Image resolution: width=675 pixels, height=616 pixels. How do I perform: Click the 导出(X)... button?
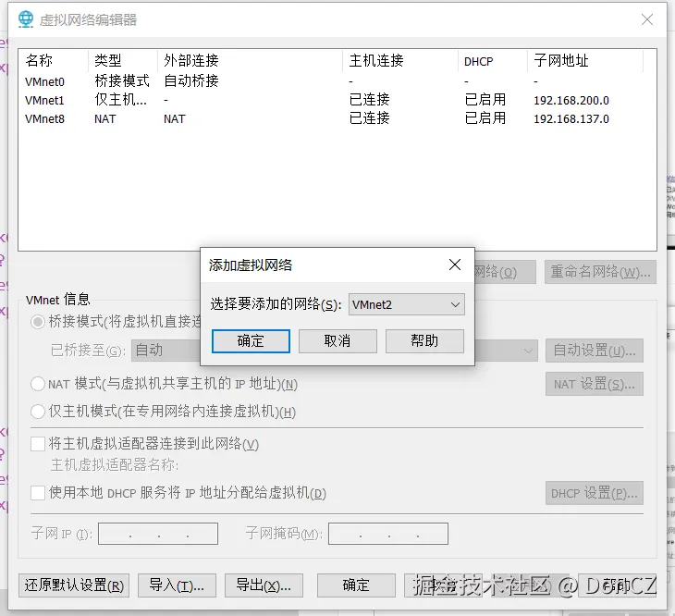pyautogui.click(x=264, y=585)
